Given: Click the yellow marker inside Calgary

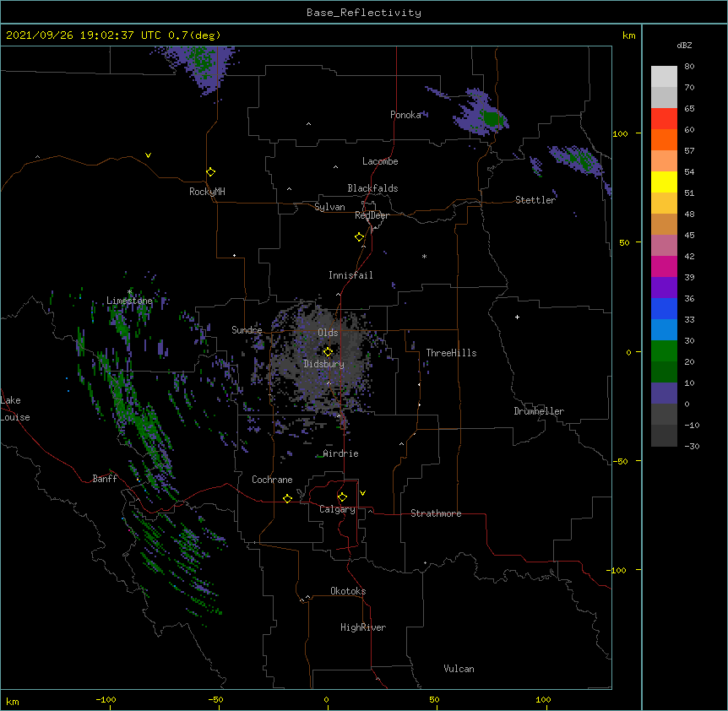Looking at the screenshot, I should tap(342, 497).
